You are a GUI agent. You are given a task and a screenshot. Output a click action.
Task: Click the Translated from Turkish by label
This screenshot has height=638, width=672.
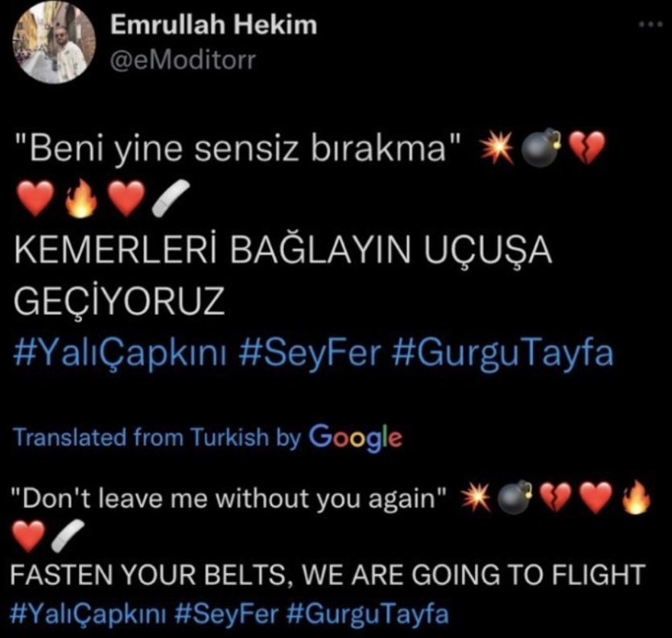click(x=157, y=438)
